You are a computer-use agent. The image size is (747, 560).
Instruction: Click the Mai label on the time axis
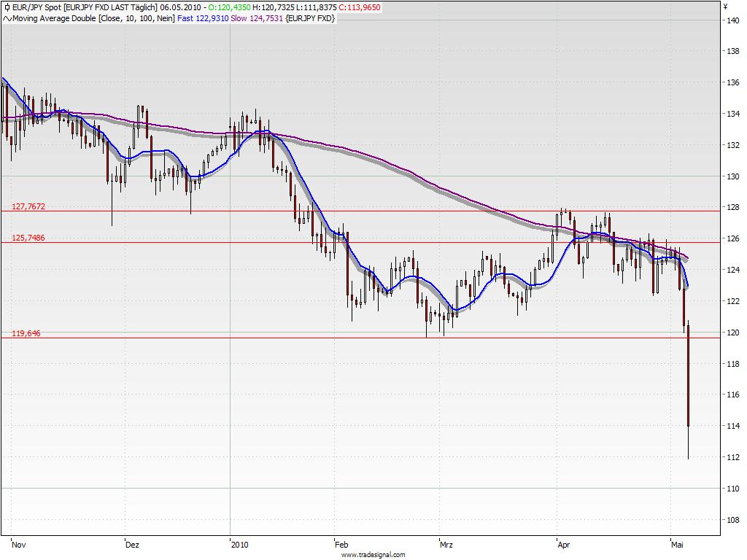677,545
